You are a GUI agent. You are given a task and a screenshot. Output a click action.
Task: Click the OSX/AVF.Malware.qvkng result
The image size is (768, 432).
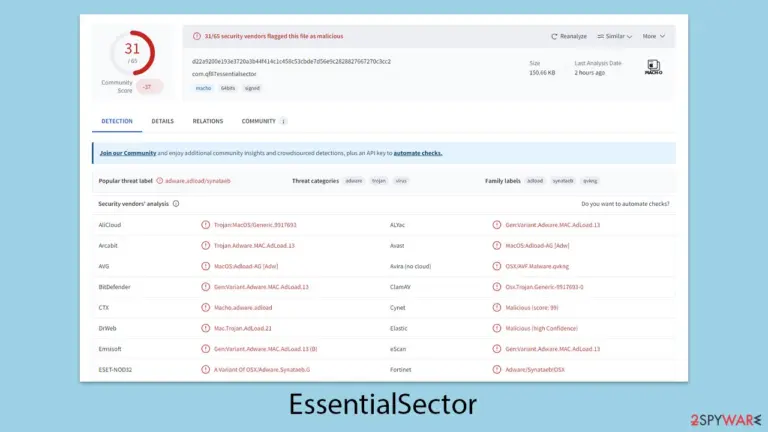pyautogui.click(x=537, y=266)
